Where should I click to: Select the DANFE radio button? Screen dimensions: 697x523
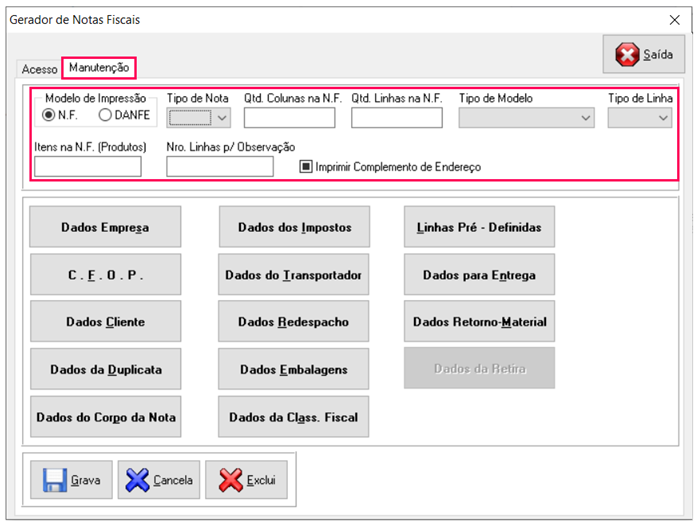105,116
